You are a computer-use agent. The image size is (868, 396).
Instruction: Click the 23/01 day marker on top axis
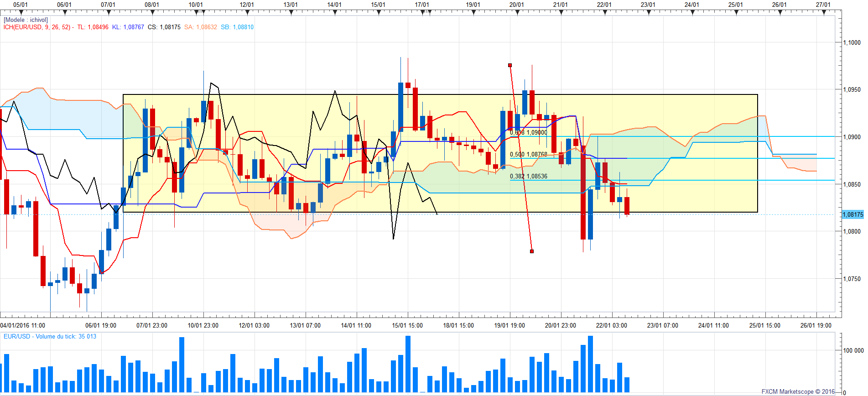point(648,5)
